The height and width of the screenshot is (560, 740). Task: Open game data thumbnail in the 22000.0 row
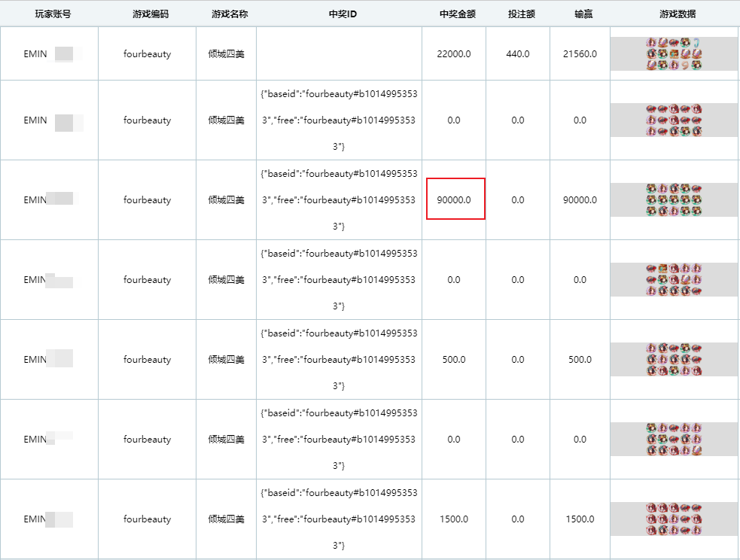[x=674, y=54]
